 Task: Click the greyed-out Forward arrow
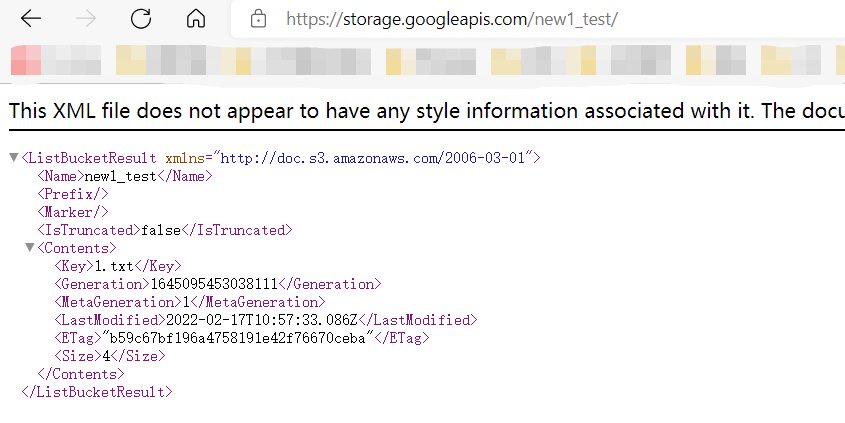coord(86,19)
